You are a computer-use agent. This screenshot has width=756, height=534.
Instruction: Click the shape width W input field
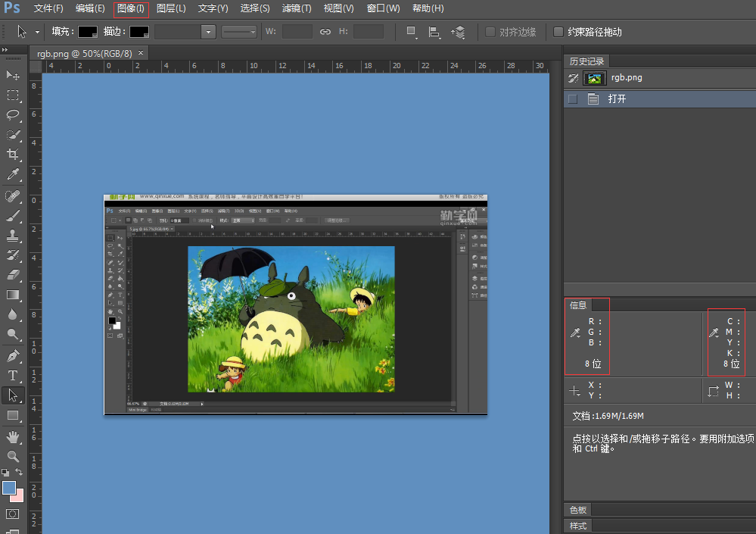pos(297,32)
